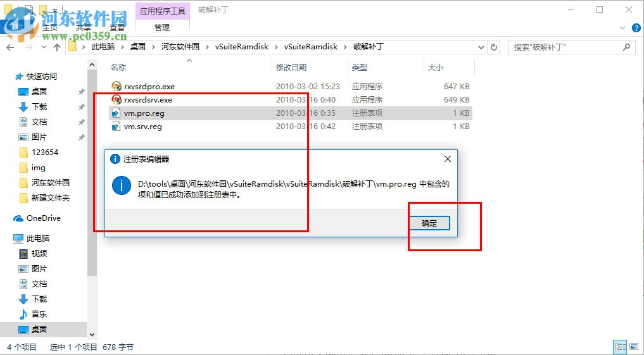Viewport: 644px width, 355px height.
Task: Select the rxvsrdpro.exe file icon
Action: coord(117,86)
